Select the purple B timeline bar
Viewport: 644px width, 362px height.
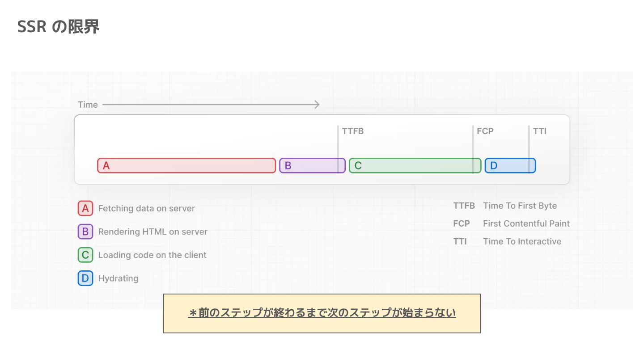[x=312, y=165]
